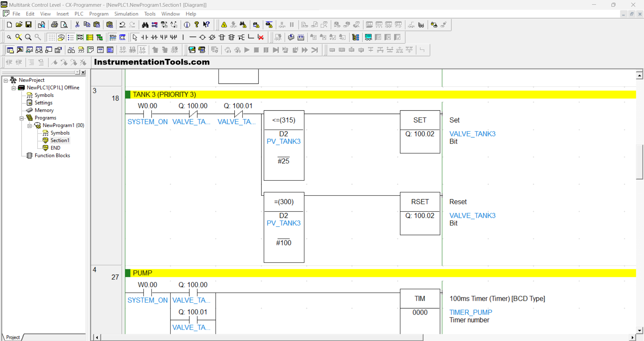Screen dimensions: 644x341
Task: Open the Simulation menu
Action: [126, 14]
